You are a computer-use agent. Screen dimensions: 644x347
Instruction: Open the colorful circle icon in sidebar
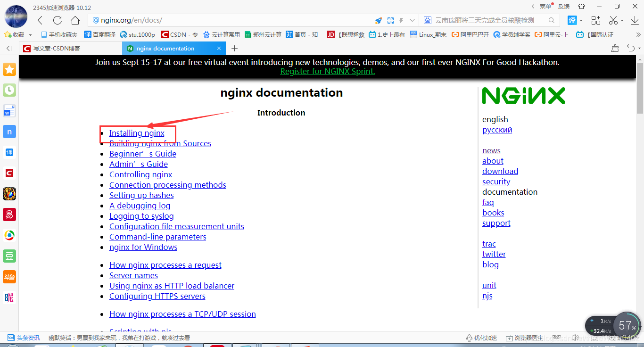click(9, 235)
